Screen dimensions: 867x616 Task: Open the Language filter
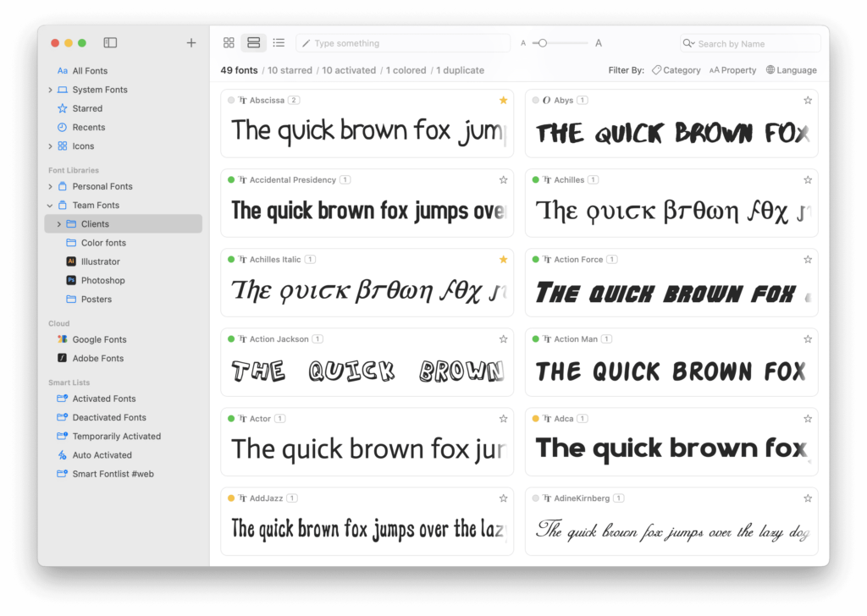[x=791, y=70]
